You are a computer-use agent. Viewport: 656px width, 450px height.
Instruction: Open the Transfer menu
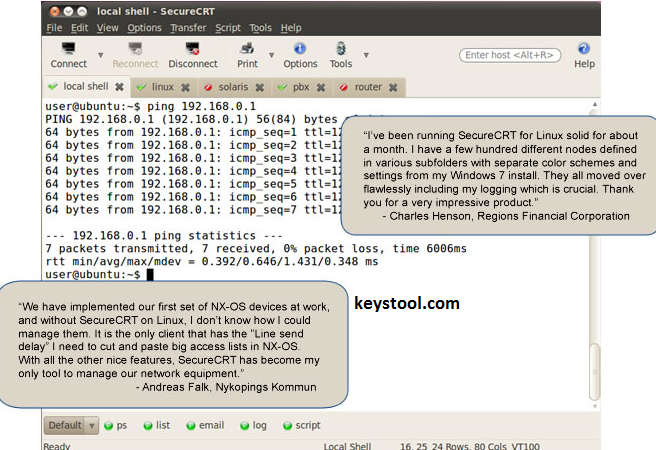(x=188, y=28)
